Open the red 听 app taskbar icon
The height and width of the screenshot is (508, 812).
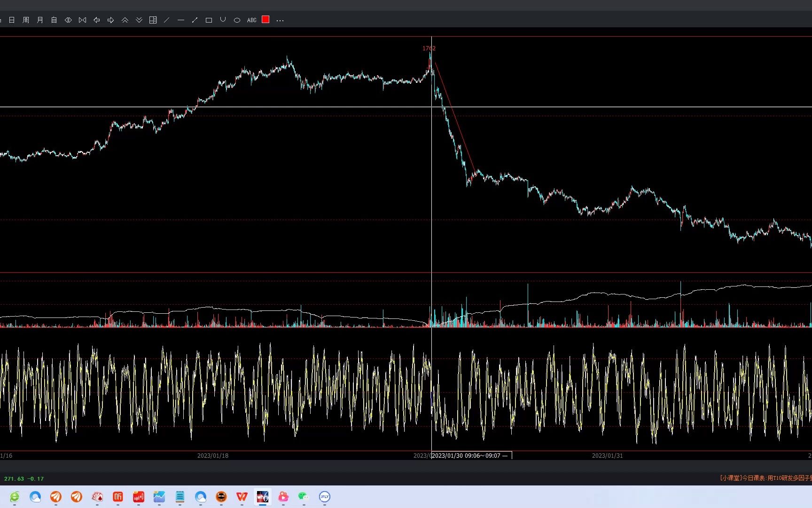pyautogui.click(x=118, y=497)
